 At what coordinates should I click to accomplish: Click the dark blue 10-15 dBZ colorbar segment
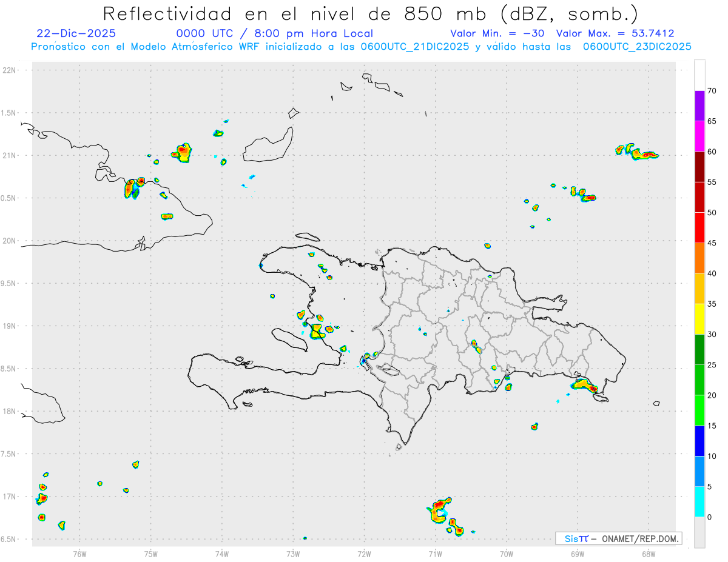click(699, 441)
